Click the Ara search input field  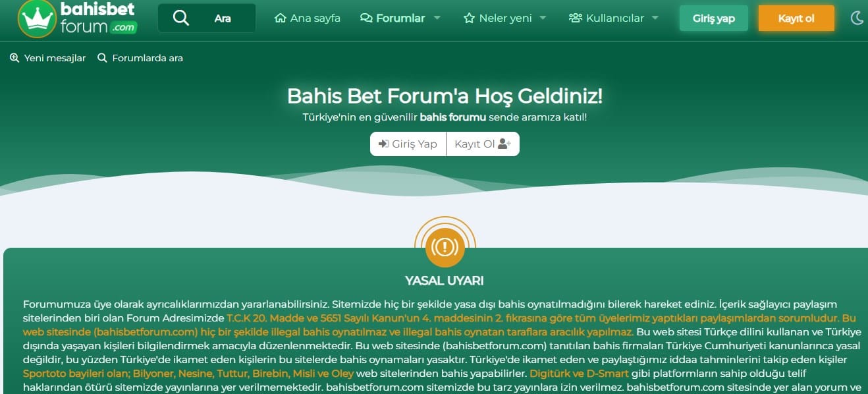(207, 18)
